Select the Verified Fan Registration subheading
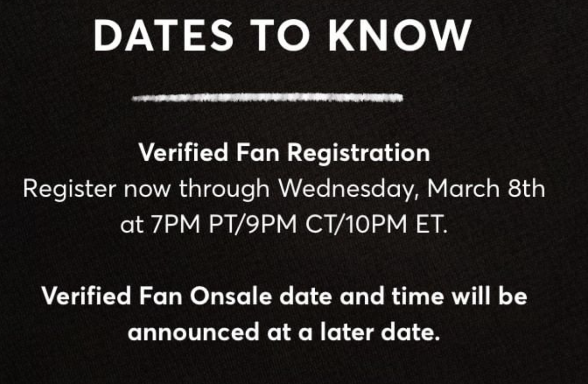This screenshot has width=588, height=384. coord(284,153)
